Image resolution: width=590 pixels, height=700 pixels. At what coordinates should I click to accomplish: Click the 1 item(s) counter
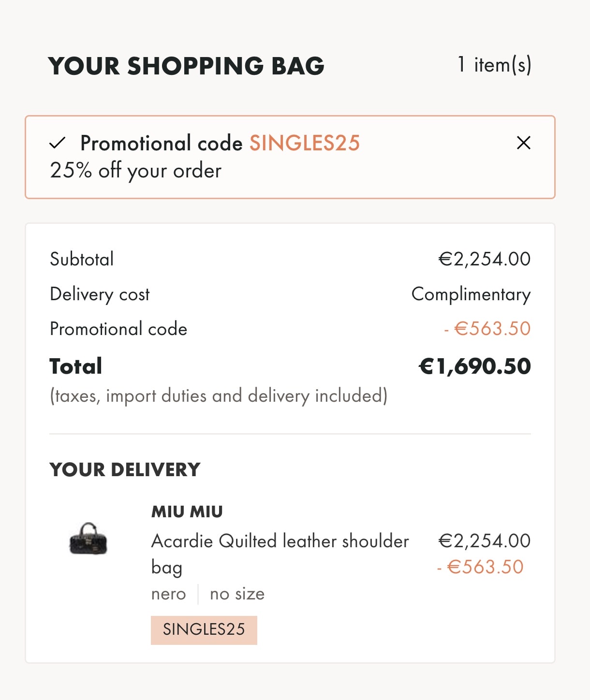[494, 65]
